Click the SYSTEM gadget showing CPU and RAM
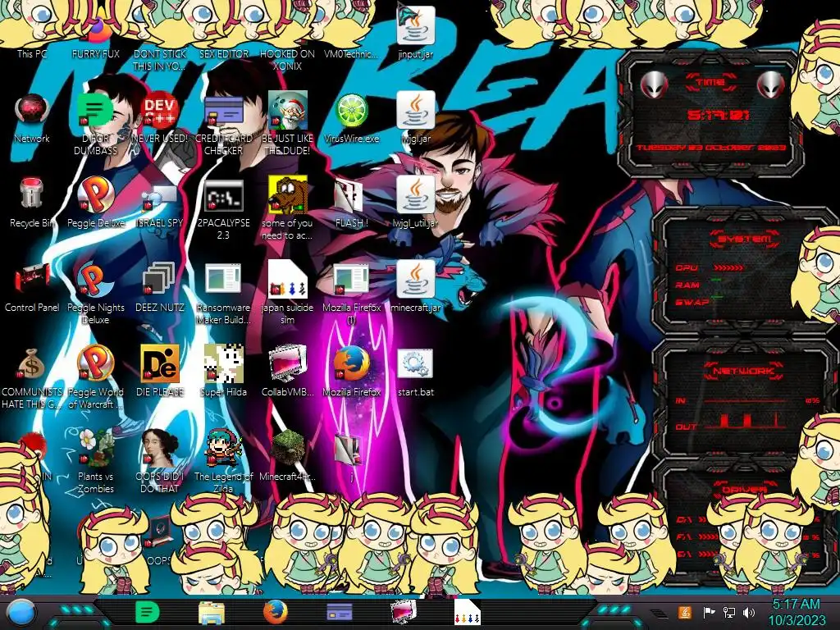 745,271
